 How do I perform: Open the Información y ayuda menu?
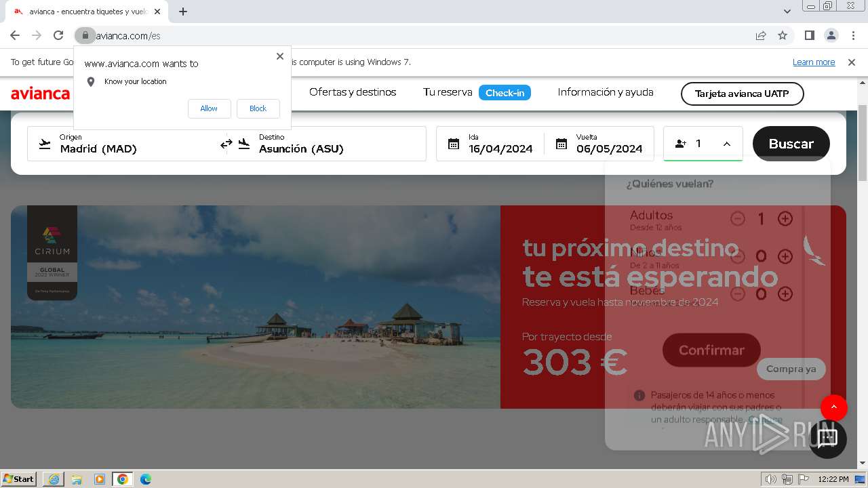[x=606, y=92]
